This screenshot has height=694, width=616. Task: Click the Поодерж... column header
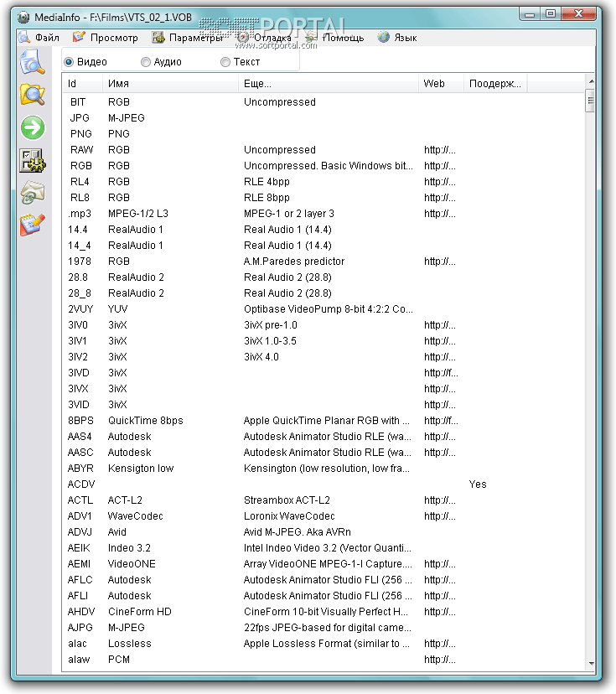click(x=495, y=84)
